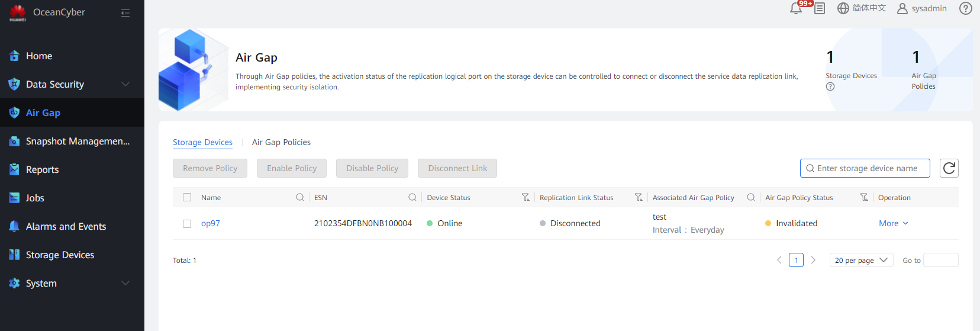Click the storage device name search field

[870, 168]
